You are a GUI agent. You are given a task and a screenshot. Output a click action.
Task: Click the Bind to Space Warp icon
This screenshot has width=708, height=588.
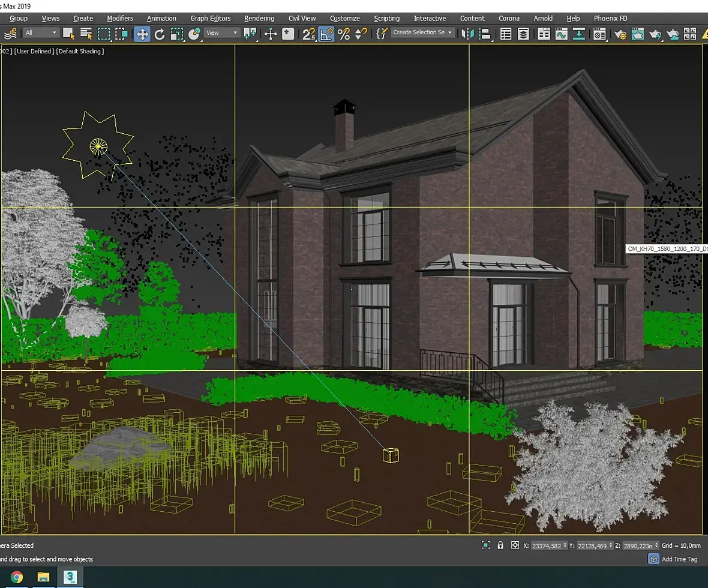10,34
